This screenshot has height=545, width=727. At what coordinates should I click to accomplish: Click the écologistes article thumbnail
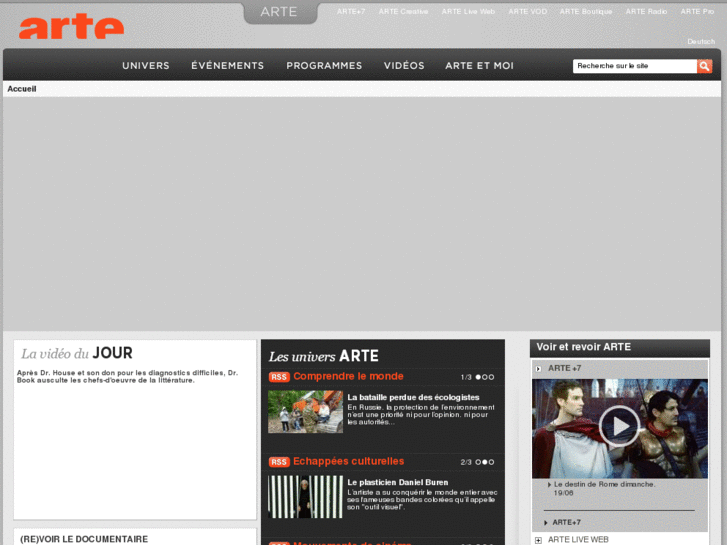point(306,412)
